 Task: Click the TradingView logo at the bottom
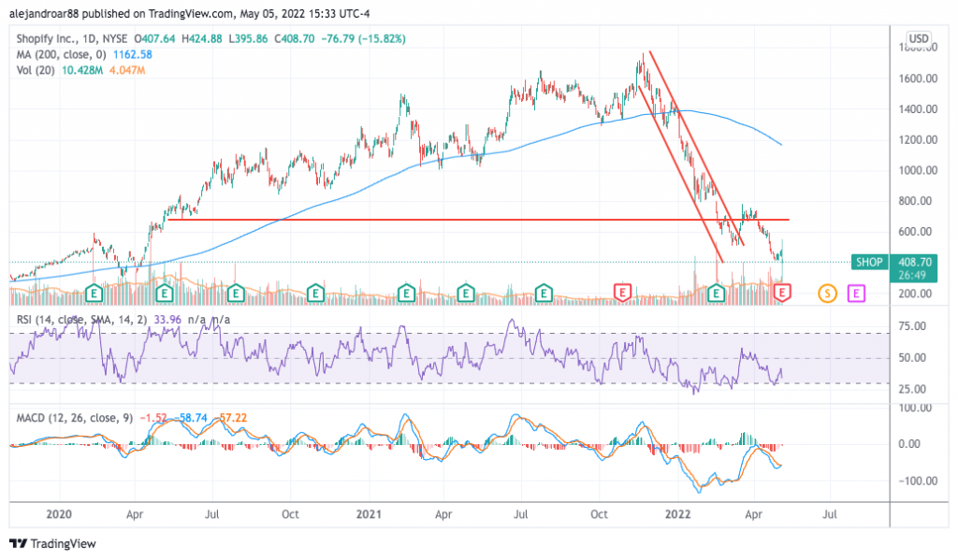[53, 543]
